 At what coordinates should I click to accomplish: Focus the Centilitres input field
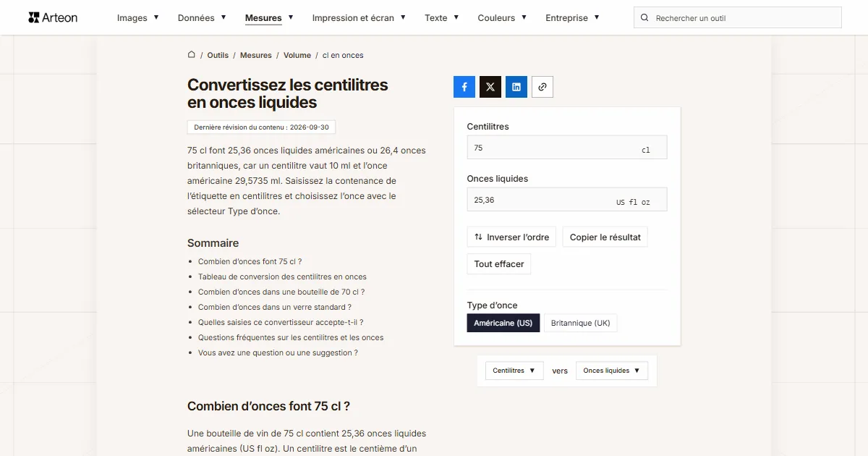567,148
